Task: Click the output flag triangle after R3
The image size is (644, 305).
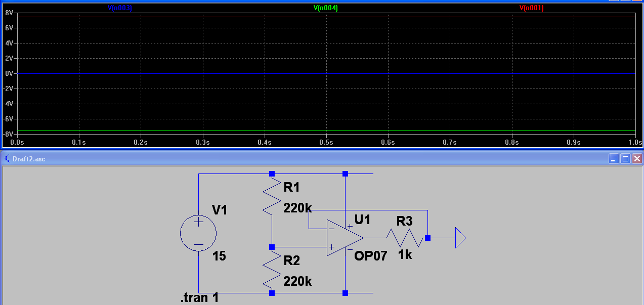Action: [460, 238]
